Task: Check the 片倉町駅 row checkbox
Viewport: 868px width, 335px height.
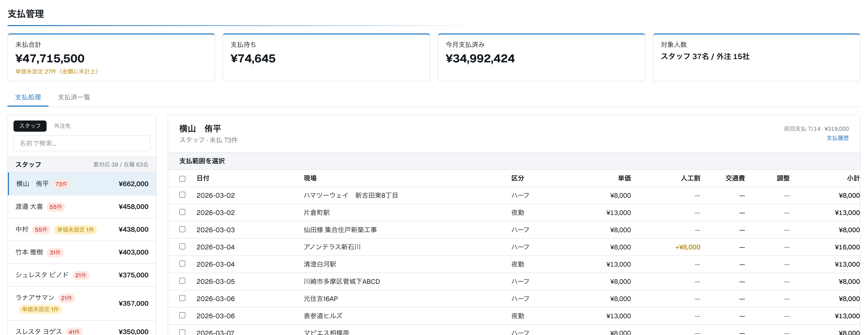Action: click(182, 212)
